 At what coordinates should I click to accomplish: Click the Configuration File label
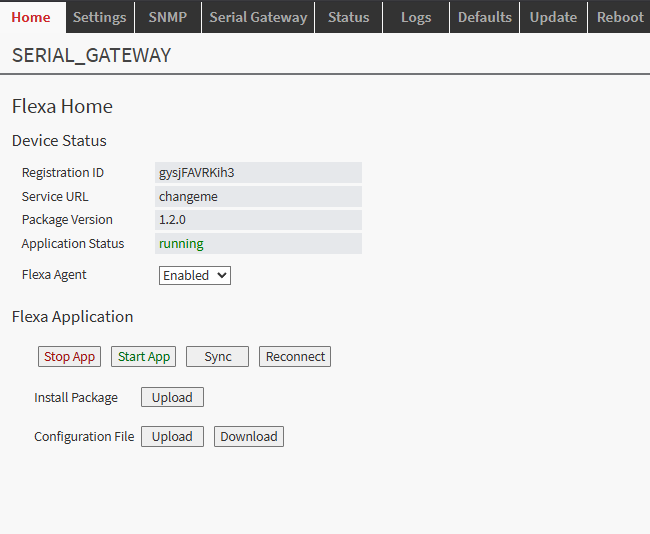84,437
